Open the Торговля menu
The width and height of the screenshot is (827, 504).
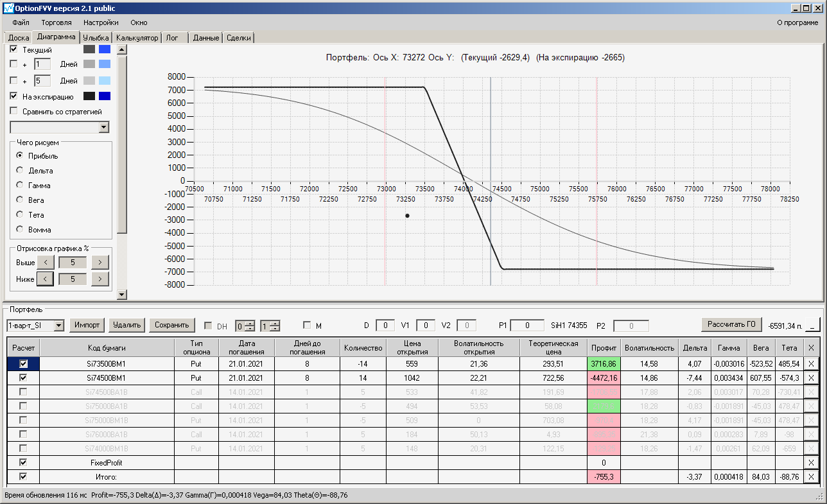tap(57, 22)
